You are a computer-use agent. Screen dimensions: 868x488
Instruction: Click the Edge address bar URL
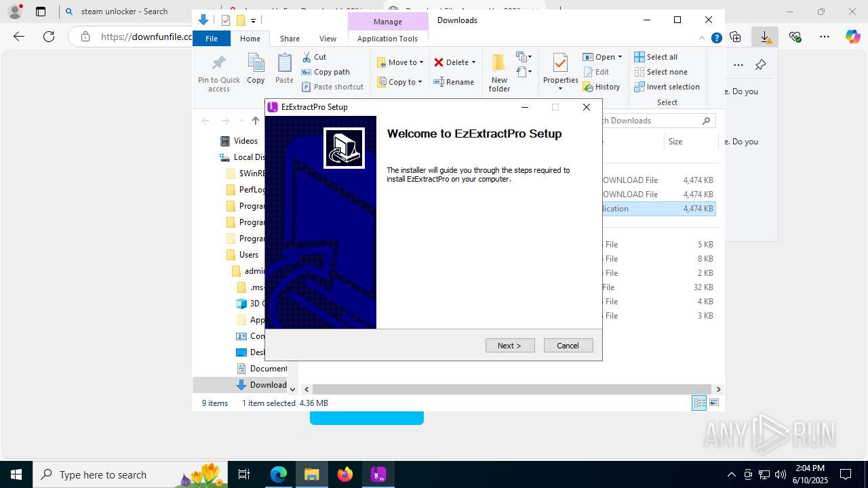pos(146,37)
